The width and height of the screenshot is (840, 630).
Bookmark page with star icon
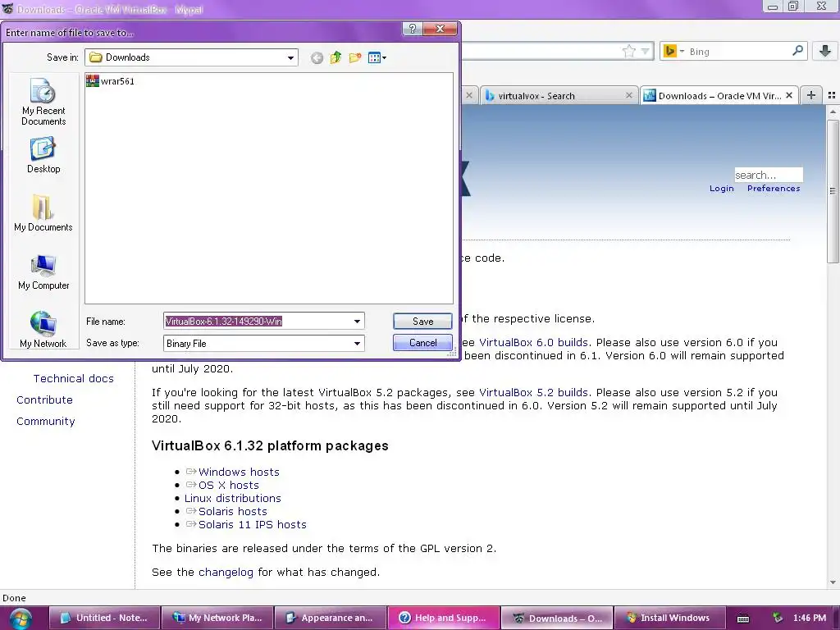pos(629,52)
